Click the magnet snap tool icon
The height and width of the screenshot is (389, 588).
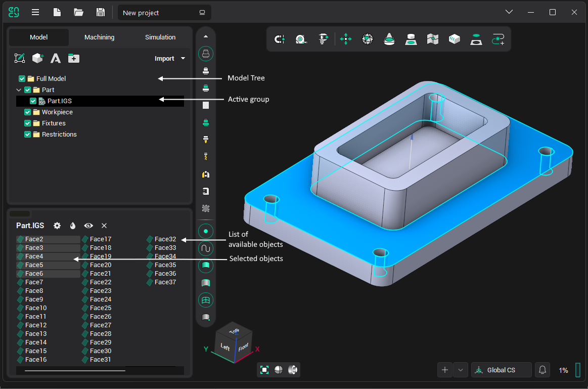[279, 39]
